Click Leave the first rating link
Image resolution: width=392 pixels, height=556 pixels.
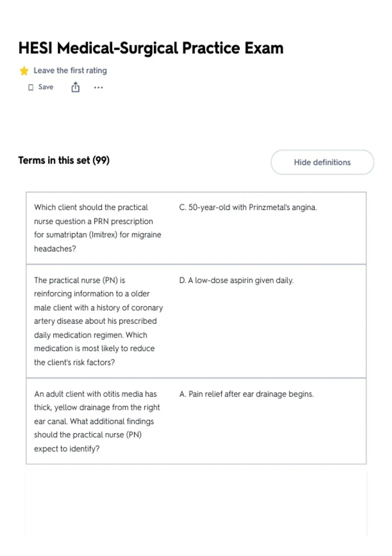tap(70, 70)
